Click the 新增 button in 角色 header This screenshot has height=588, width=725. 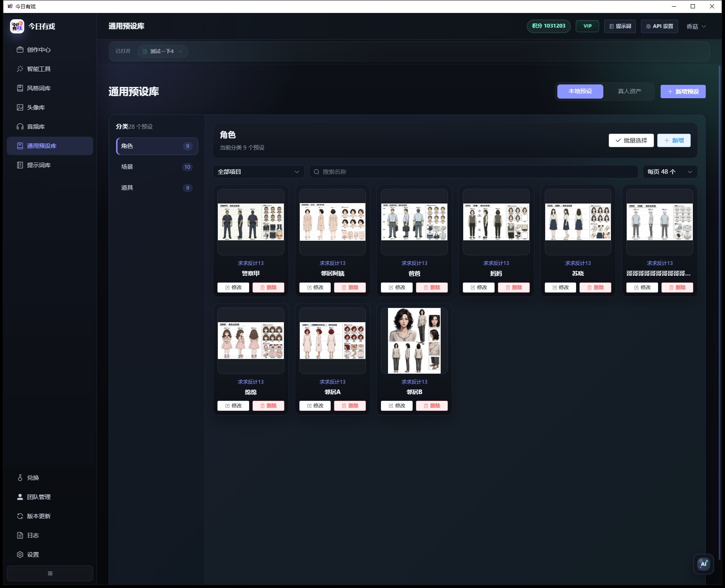pos(674,140)
